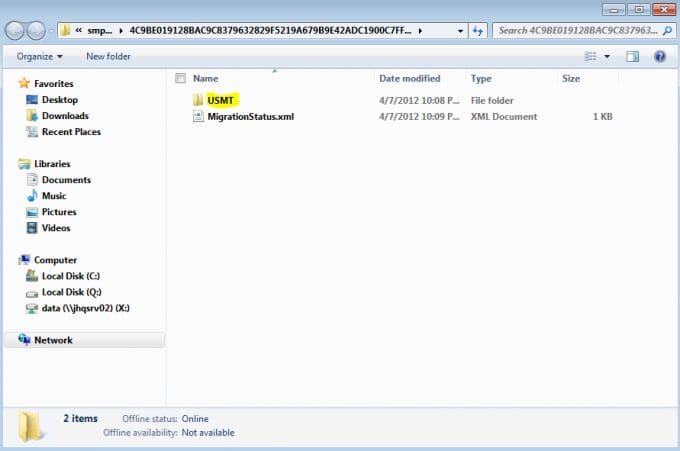Click the search magnifier icon

tap(667, 30)
